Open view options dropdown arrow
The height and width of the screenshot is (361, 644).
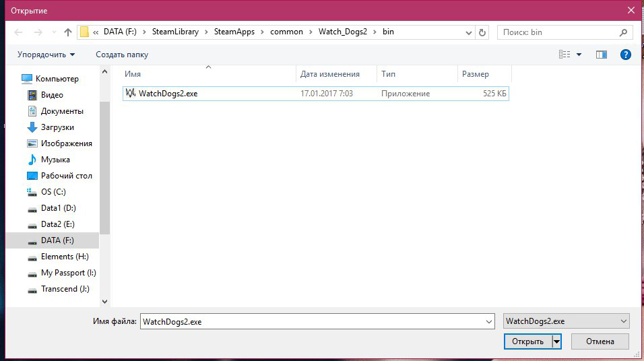tap(579, 55)
